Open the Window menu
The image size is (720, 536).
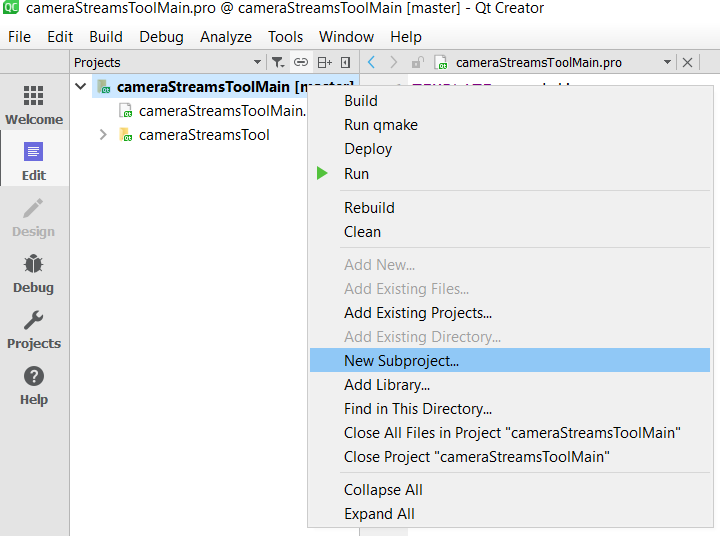tap(346, 37)
